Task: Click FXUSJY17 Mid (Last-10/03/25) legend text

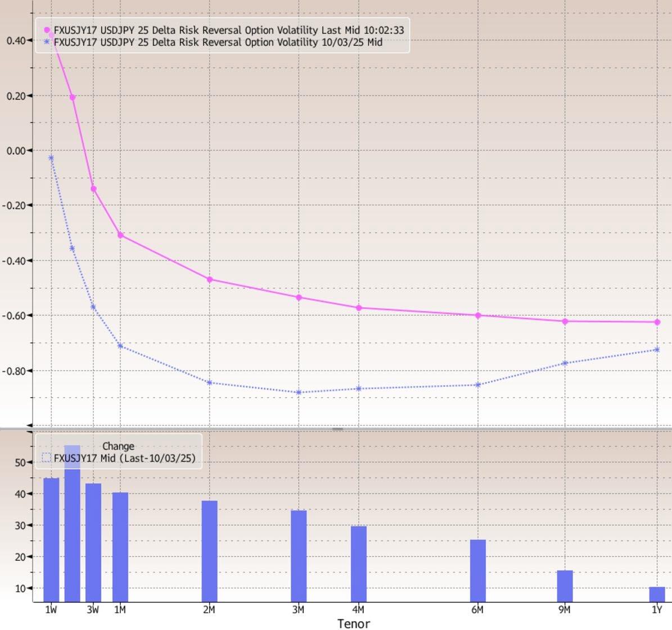Action: click(x=124, y=458)
